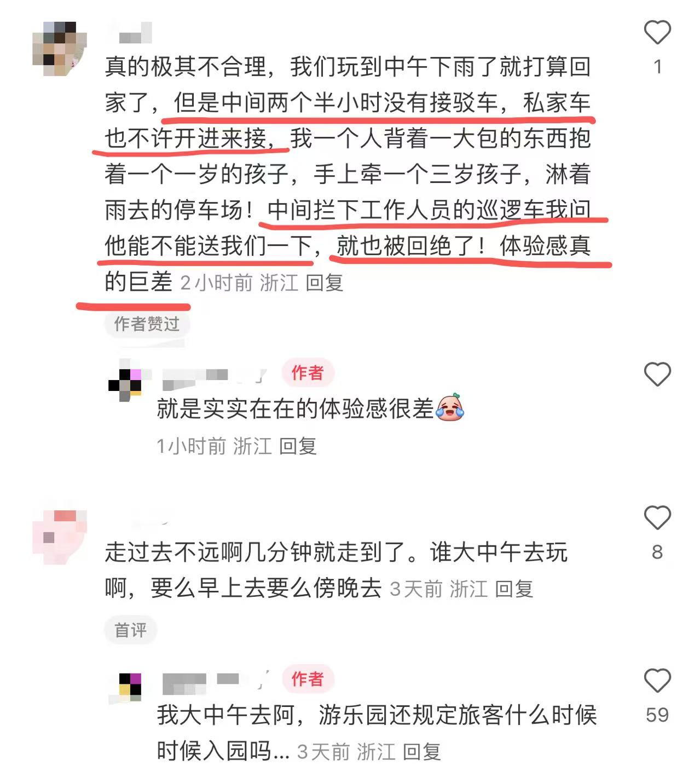Image resolution: width=700 pixels, height=777 pixels.
Task: Open the author's avatar in the bottom reply
Action: tap(125, 687)
